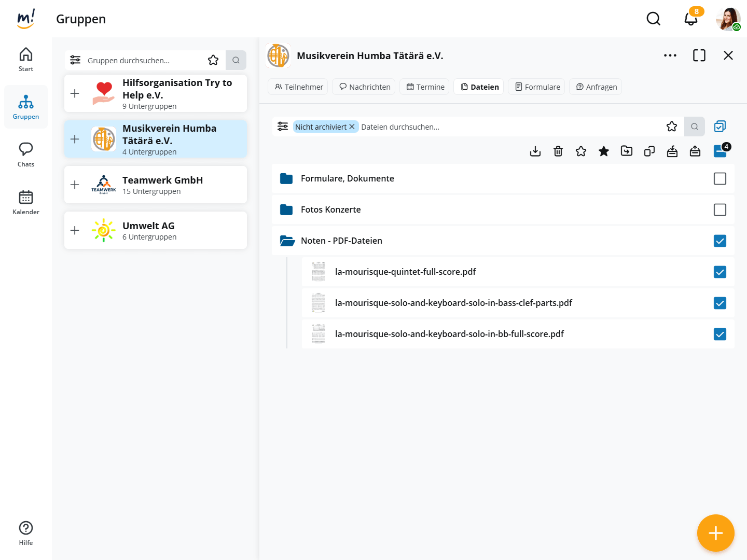Screen dimensions: 747x560
Task: Move selected files to another folder
Action: [627, 151]
